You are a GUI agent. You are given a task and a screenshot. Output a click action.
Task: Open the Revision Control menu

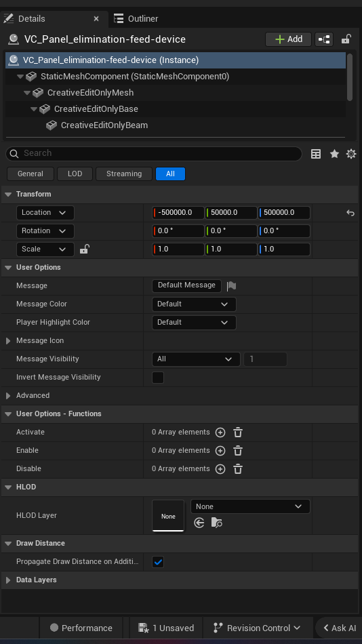pyautogui.click(x=257, y=628)
